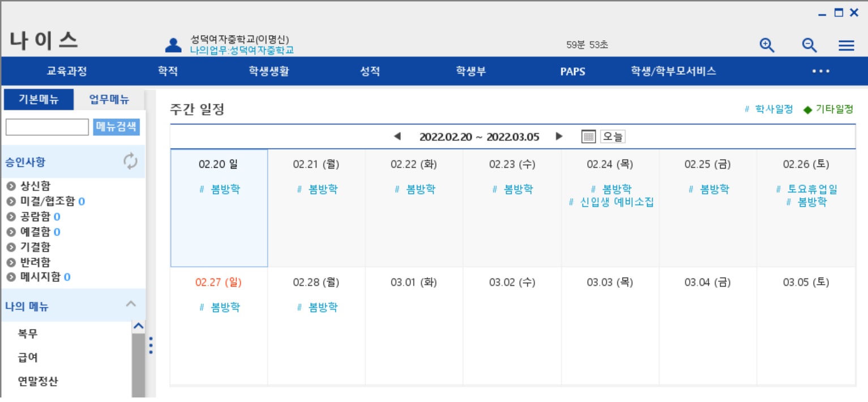Collapse the 나의 메뉴 section

pos(131,305)
